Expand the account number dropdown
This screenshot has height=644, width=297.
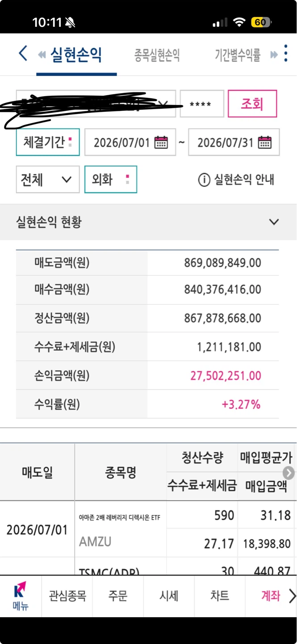pyautogui.click(x=96, y=104)
